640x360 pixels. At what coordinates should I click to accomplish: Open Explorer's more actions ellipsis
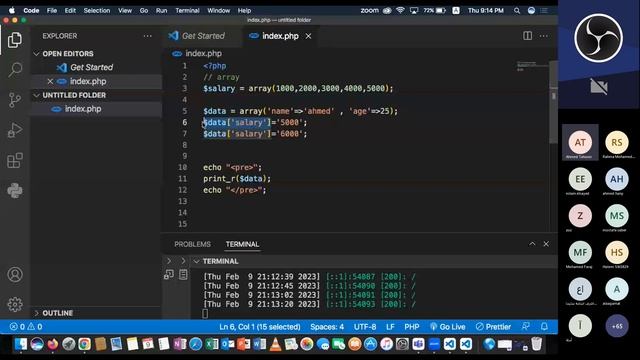coord(147,36)
